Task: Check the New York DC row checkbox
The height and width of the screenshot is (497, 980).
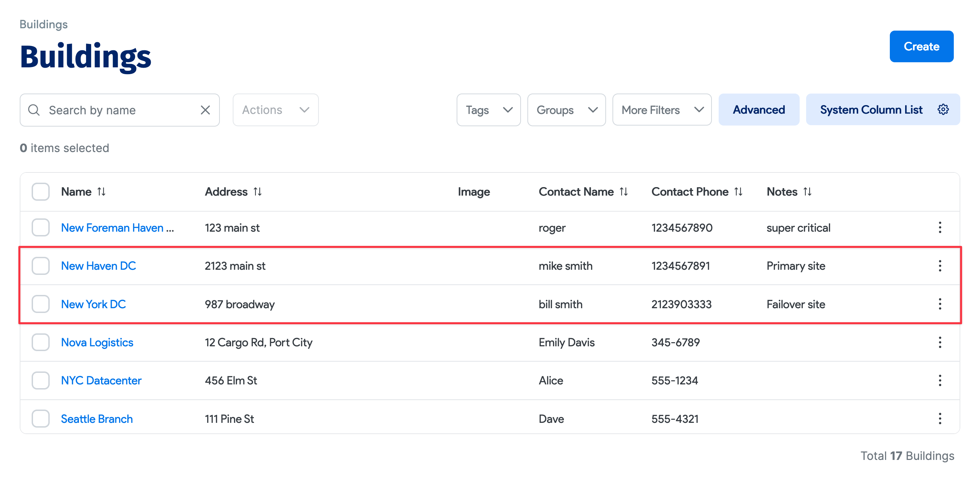Action: [x=40, y=304]
